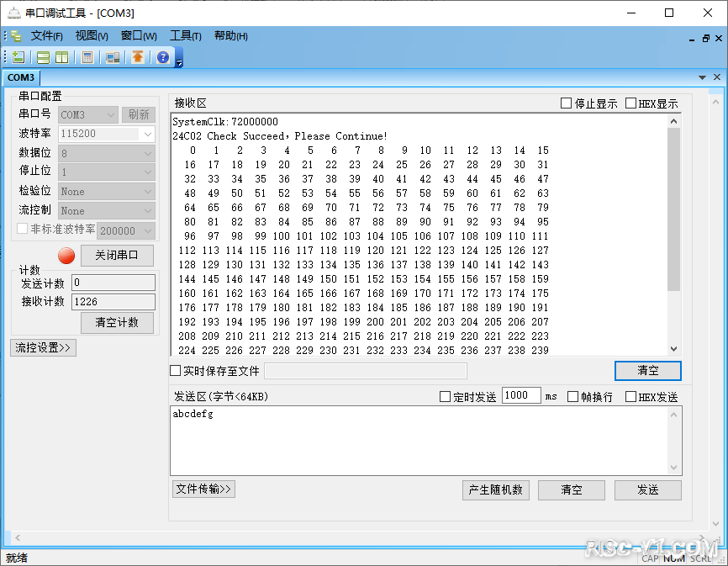Click the computer device manager toolbar icon

tap(113, 57)
